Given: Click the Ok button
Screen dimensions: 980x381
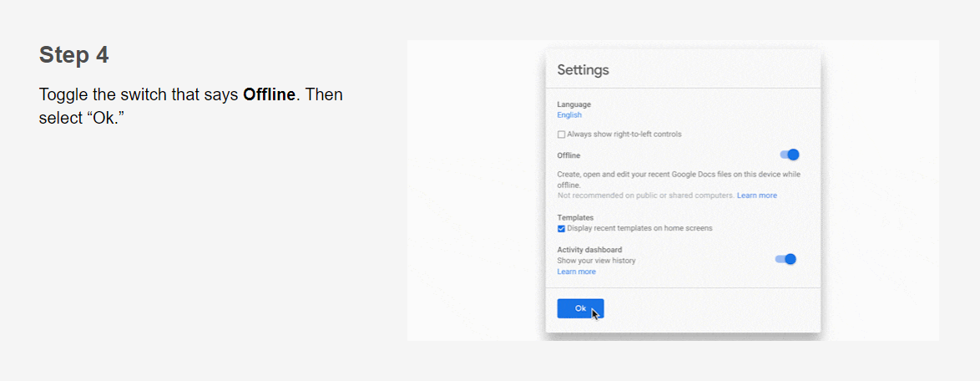Looking at the screenshot, I should 581,307.
